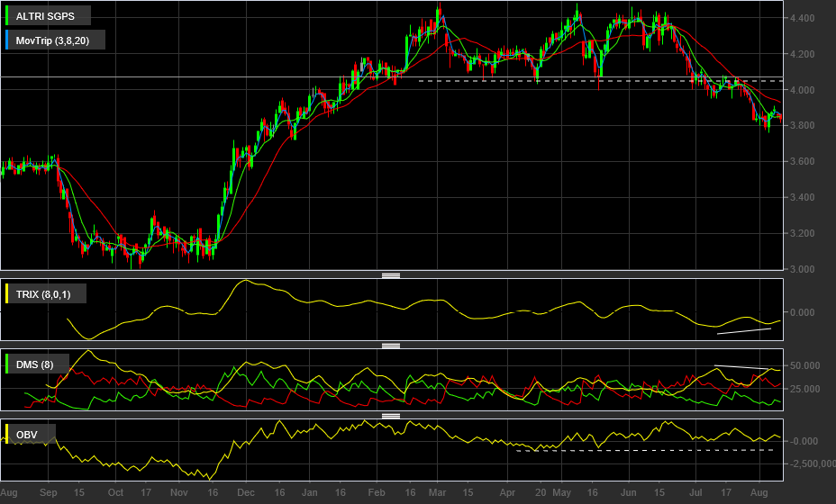Click the 3.400 price axis label
The width and height of the screenshot is (836, 504).
tap(802, 197)
